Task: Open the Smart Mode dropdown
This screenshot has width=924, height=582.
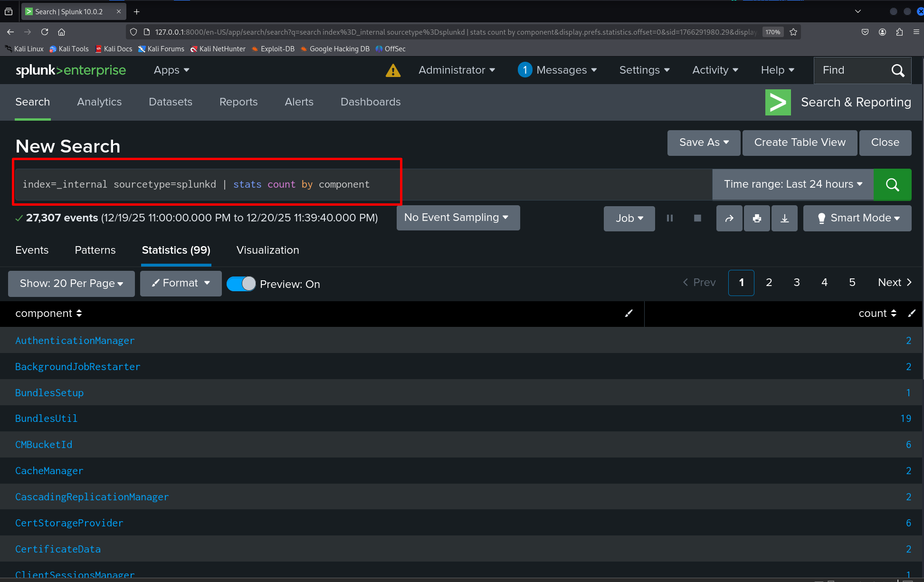Action: [x=857, y=218]
